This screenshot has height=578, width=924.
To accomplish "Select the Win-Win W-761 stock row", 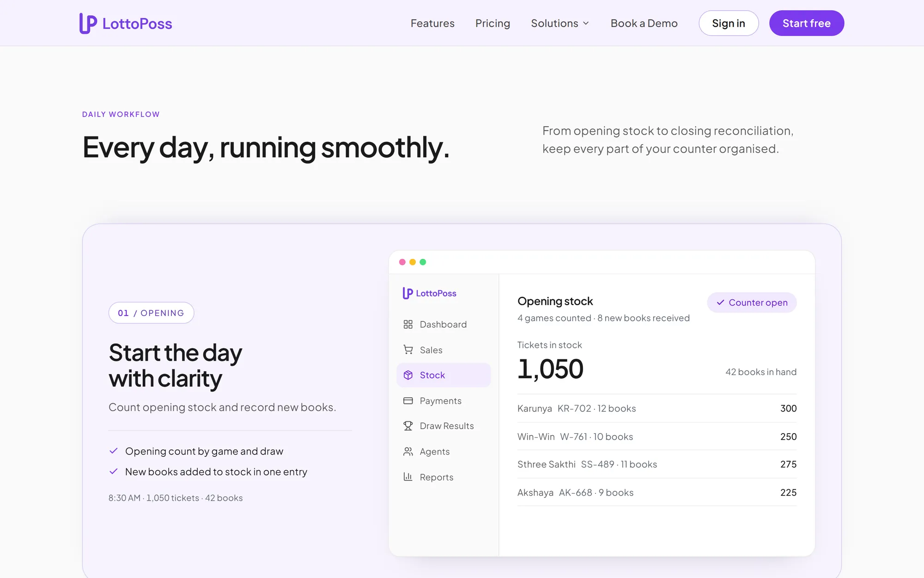I will click(x=657, y=437).
